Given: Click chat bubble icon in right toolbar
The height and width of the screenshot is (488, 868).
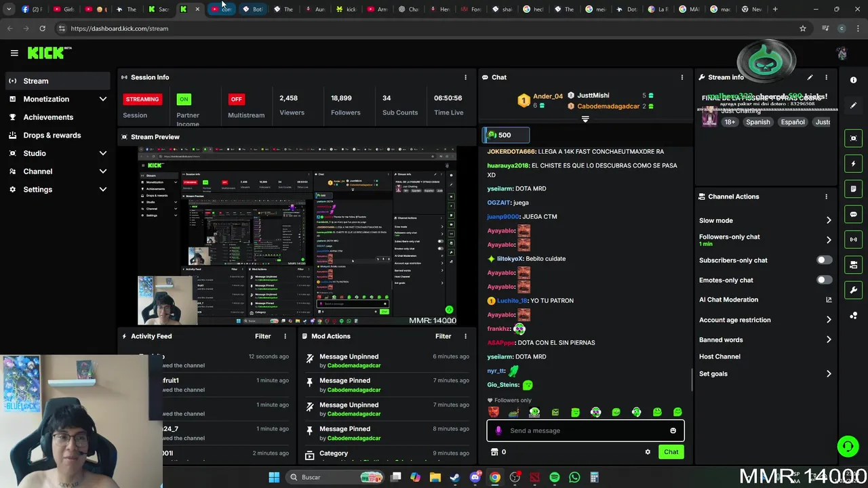Looking at the screenshot, I should [x=853, y=214].
